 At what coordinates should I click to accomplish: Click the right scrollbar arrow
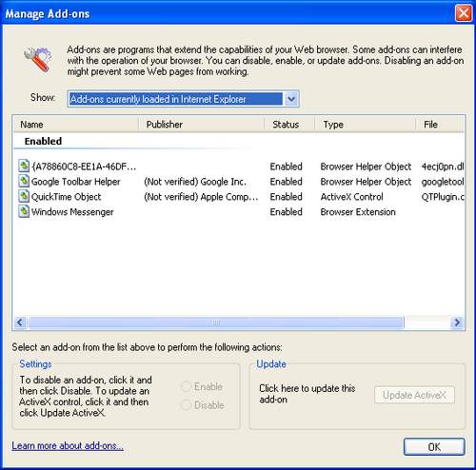point(457,323)
